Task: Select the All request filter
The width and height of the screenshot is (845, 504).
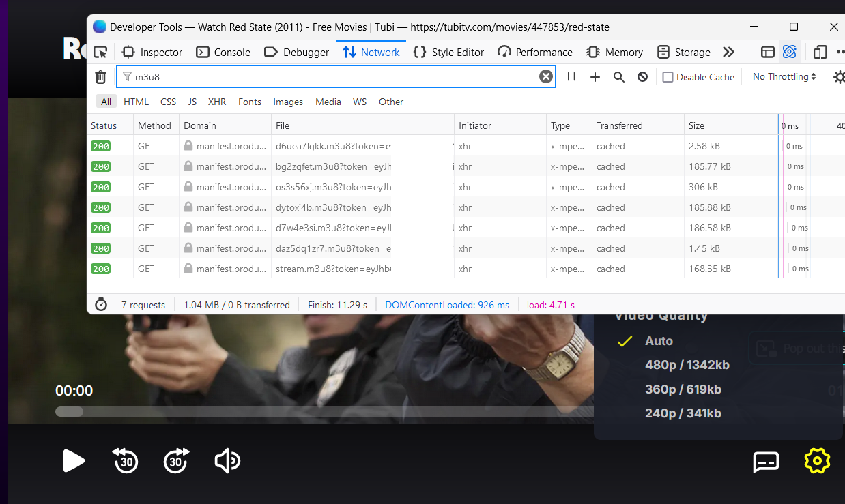Action: pos(106,102)
